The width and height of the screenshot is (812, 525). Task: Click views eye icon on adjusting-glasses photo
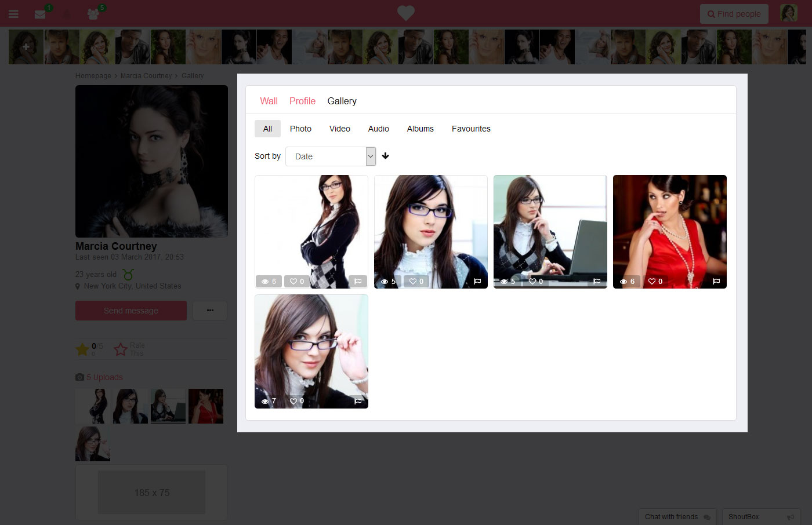265,401
